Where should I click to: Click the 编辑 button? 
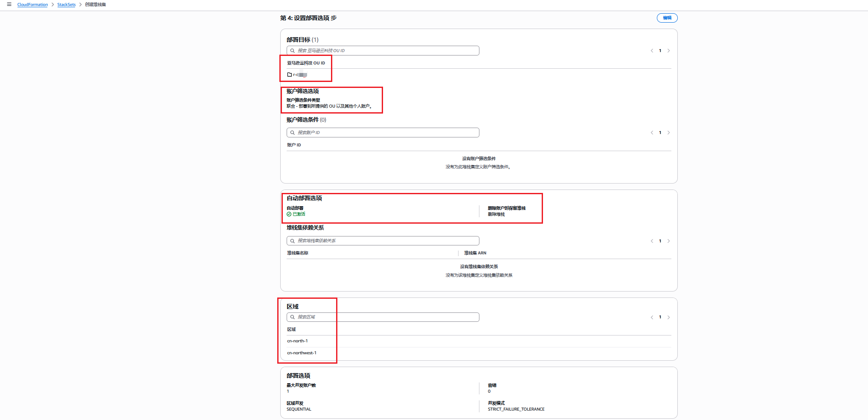[667, 17]
